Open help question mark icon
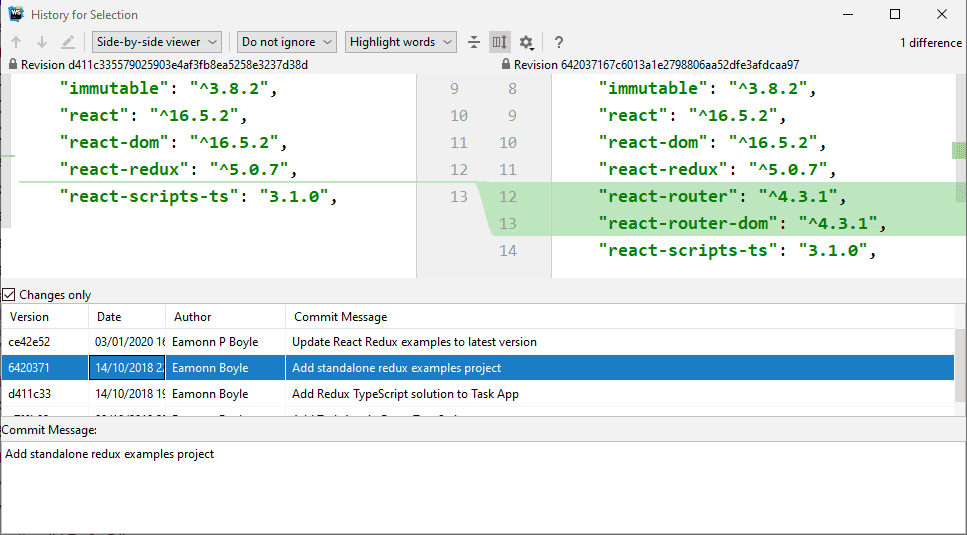 [x=559, y=42]
